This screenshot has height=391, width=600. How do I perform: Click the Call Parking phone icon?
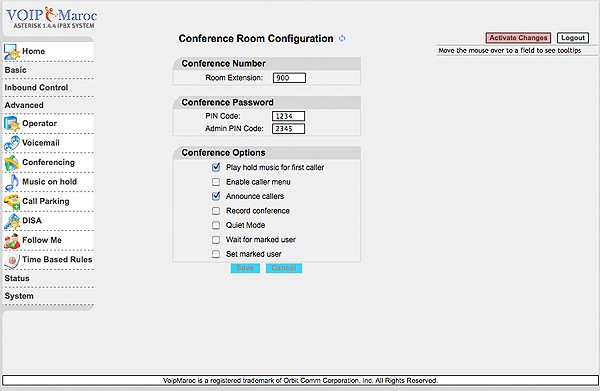pyautogui.click(x=11, y=202)
